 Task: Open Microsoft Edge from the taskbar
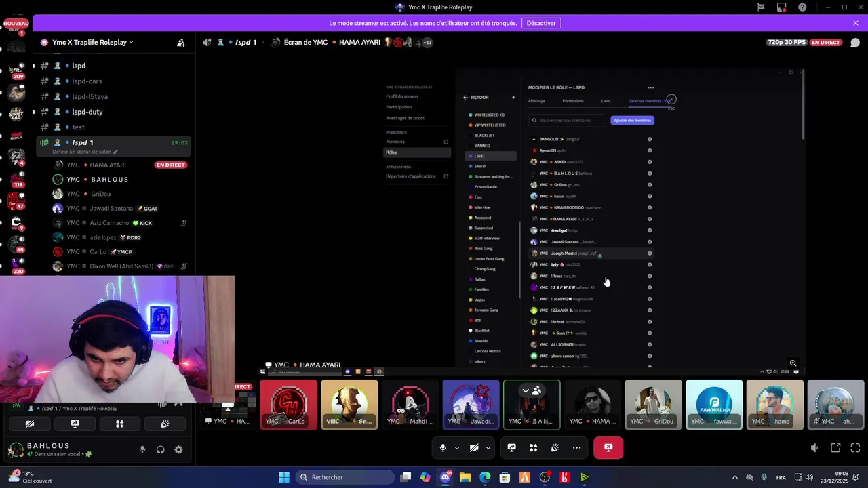click(485, 477)
